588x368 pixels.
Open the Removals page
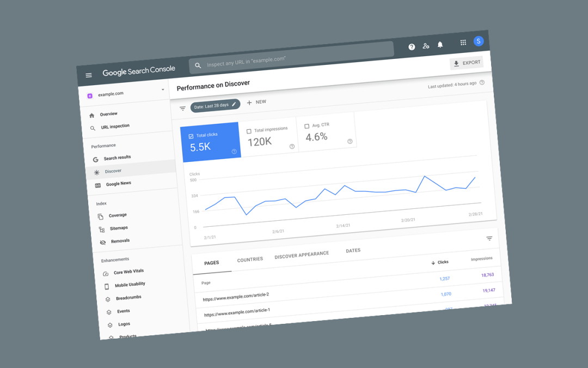coord(120,241)
